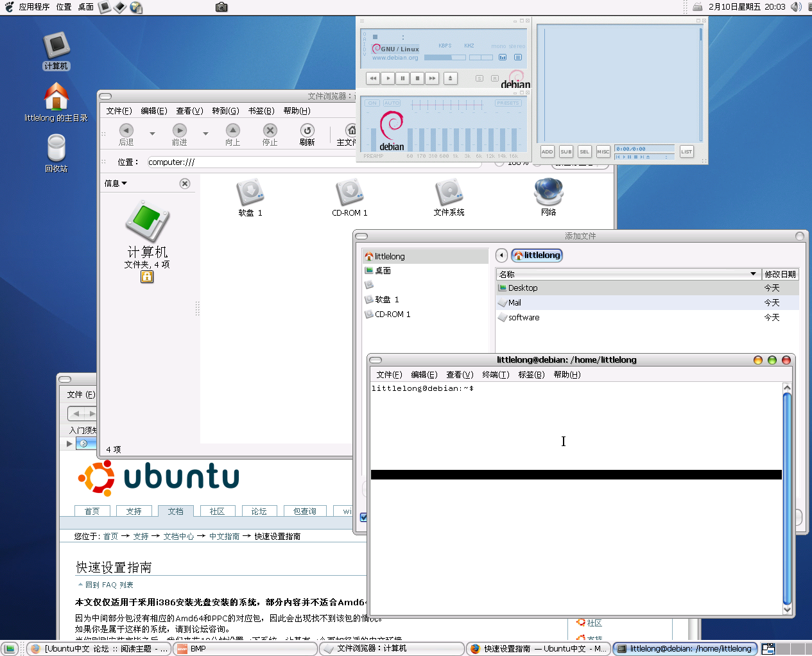Open the 回收站 trash icon
Image resolution: width=812 pixels, height=656 pixels.
tap(56, 153)
